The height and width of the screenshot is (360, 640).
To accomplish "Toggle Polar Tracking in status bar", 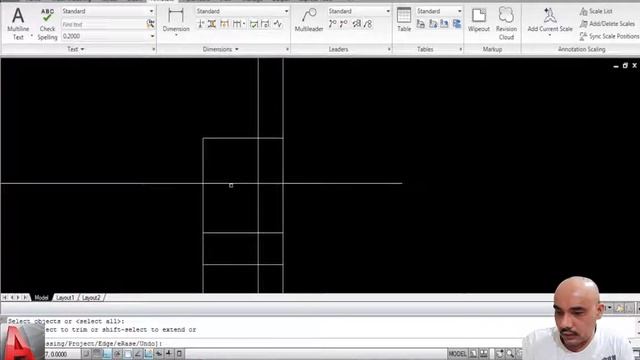I will pyautogui.click(x=117, y=353).
